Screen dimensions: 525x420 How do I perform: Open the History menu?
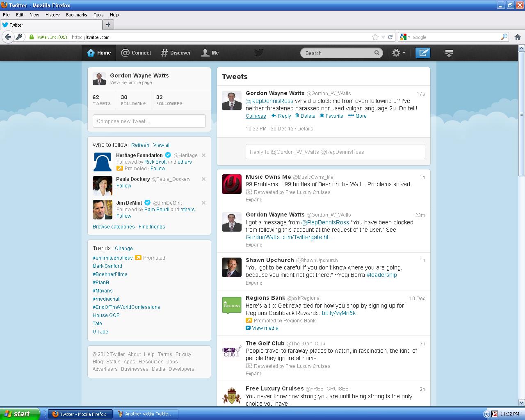52,15
